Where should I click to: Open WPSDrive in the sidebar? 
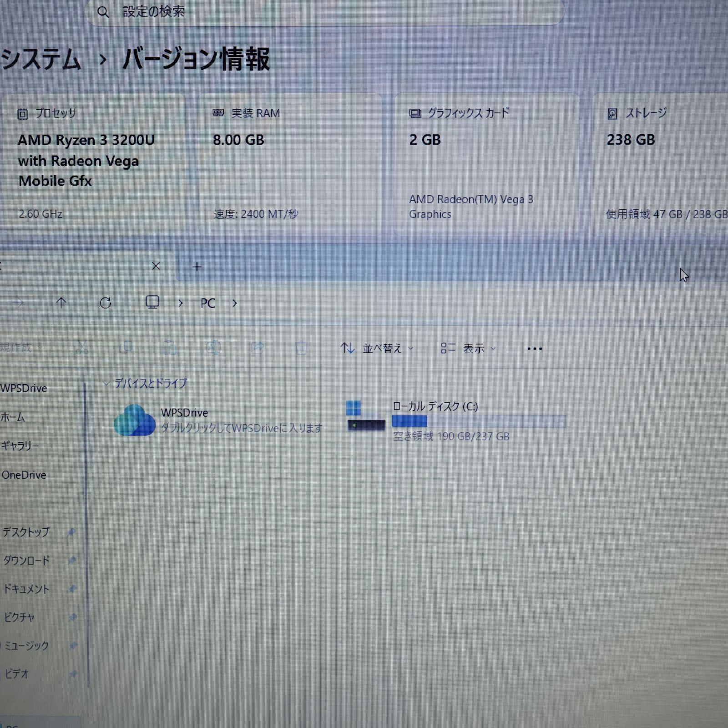(x=24, y=389)
